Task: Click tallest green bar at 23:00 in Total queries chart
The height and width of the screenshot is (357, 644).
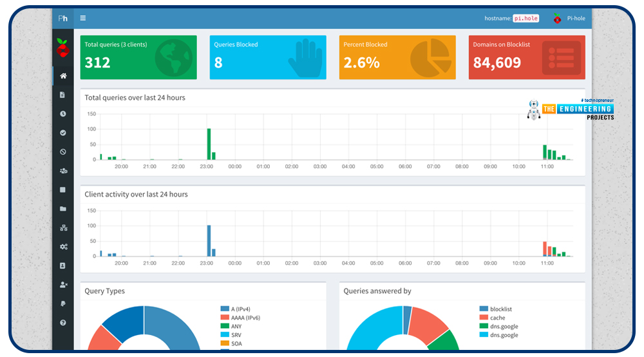Action: click(209, 144)
